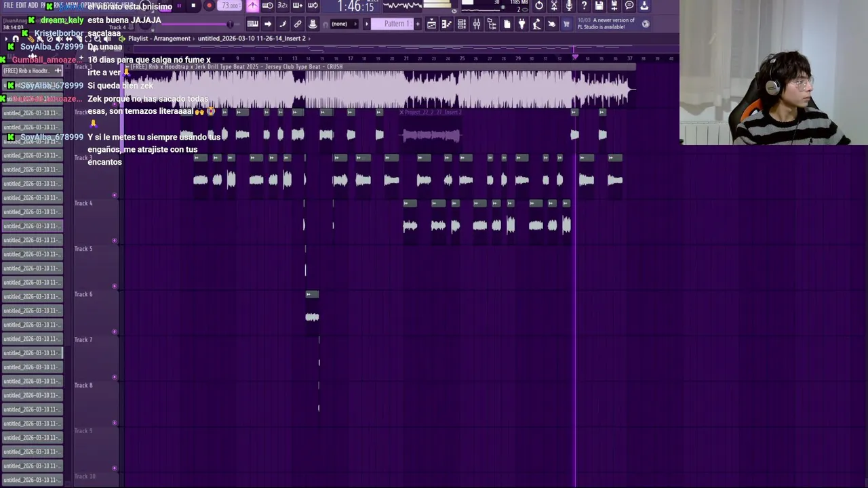Save the project with floppy icon
The width and height of the screenshot is (868, 488).
point(599,5)
